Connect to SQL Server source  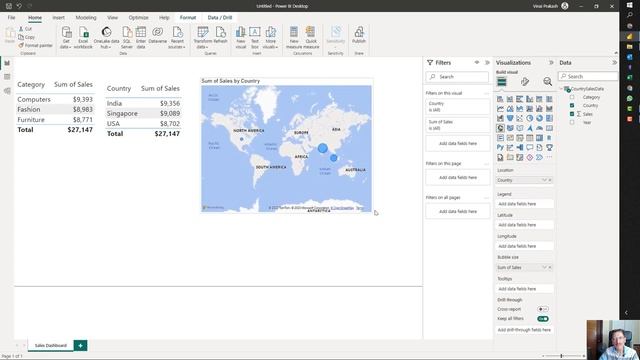click(x=127, y=38)
